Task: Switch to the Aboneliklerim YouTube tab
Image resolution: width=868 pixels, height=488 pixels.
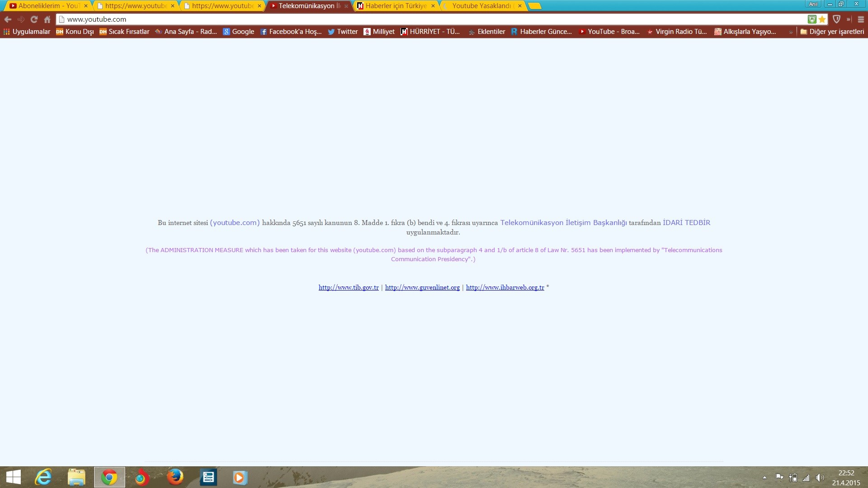Action: coord(45,6)
